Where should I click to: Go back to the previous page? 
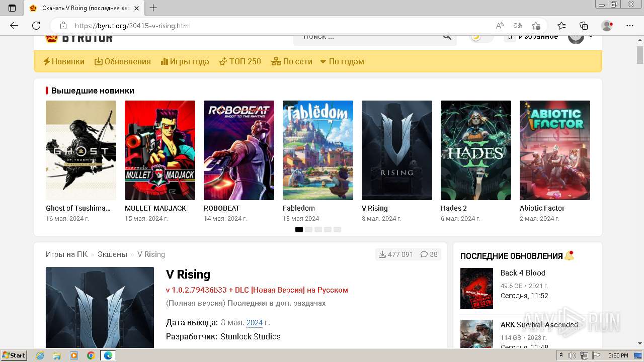pyautogui.click(x=14, y=26)
